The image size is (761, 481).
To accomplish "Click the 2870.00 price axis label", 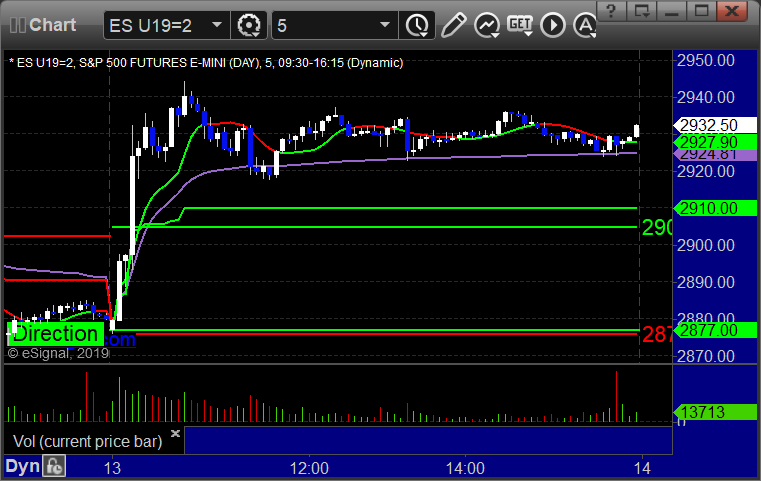I will point(706,356).
